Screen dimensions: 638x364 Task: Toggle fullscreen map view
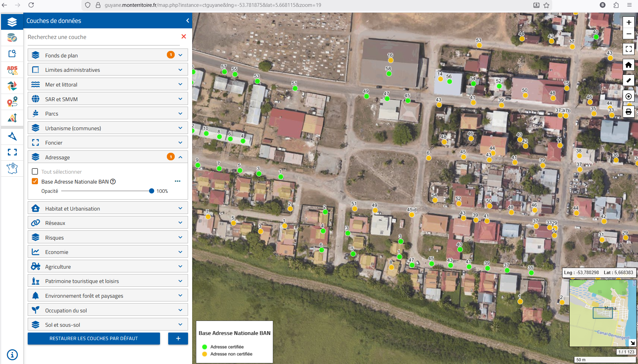(x=628, y=49)
